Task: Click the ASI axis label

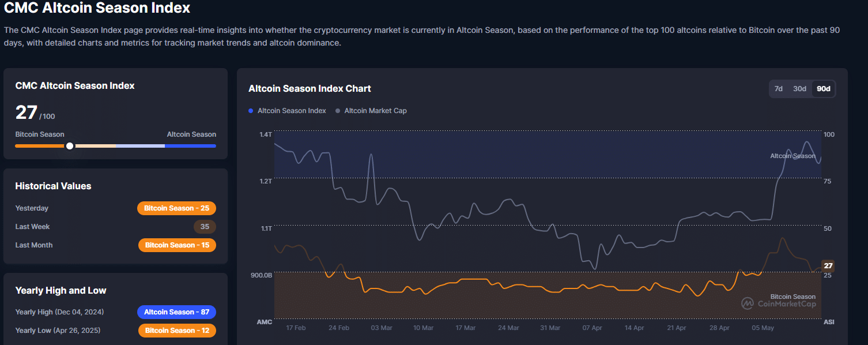Action: [x=828, y=322]
